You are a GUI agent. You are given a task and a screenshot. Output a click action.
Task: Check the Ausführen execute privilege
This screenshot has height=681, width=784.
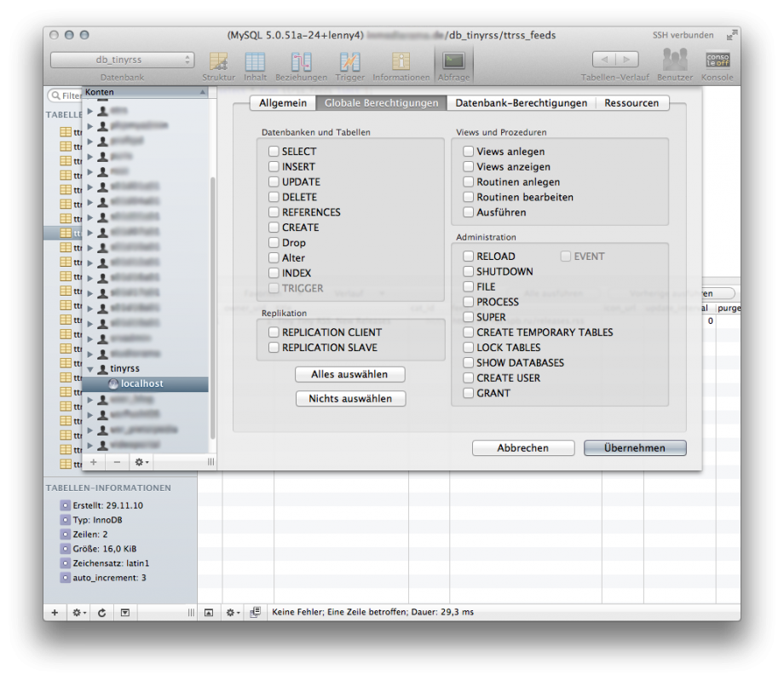click(468, 212)
